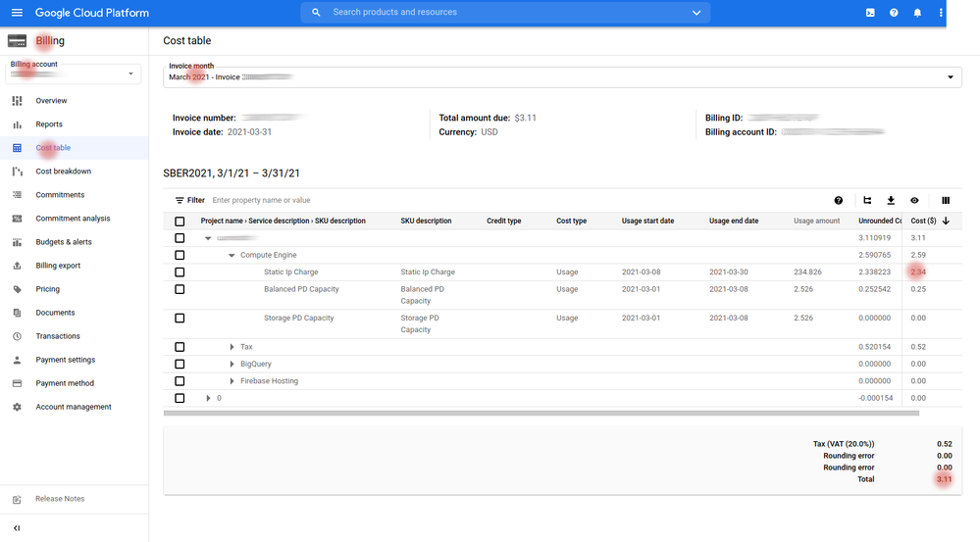Open column display options icon
This screenshot has height=542, width=980.
pyautogui.click(x=946, y=201)
